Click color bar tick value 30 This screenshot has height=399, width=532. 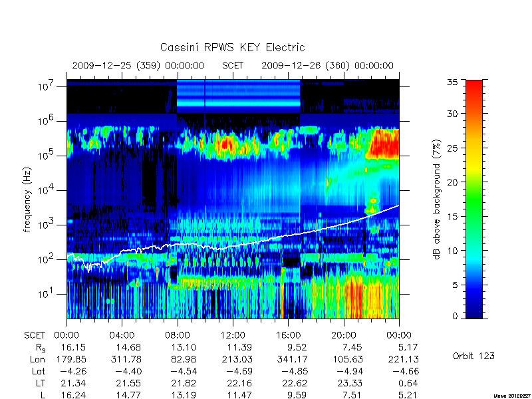[452, 113]
